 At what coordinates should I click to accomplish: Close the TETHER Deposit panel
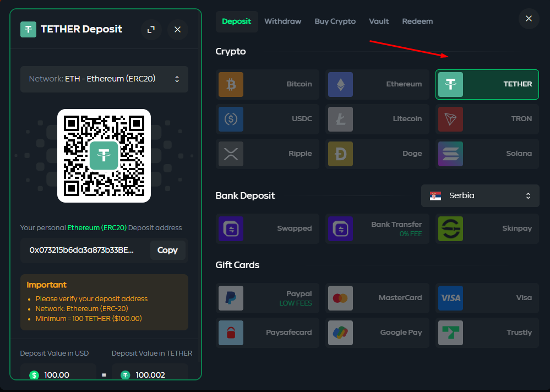point(177,29)
